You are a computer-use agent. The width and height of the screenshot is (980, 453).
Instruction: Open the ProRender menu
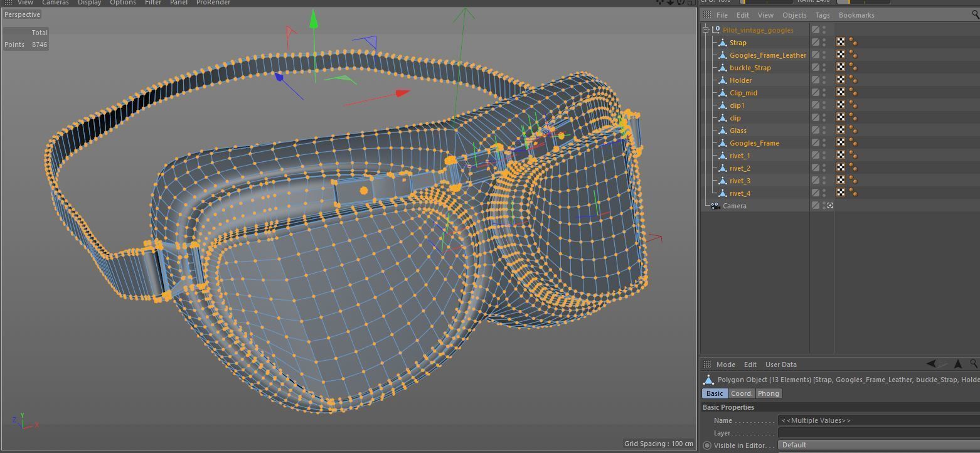213,3
